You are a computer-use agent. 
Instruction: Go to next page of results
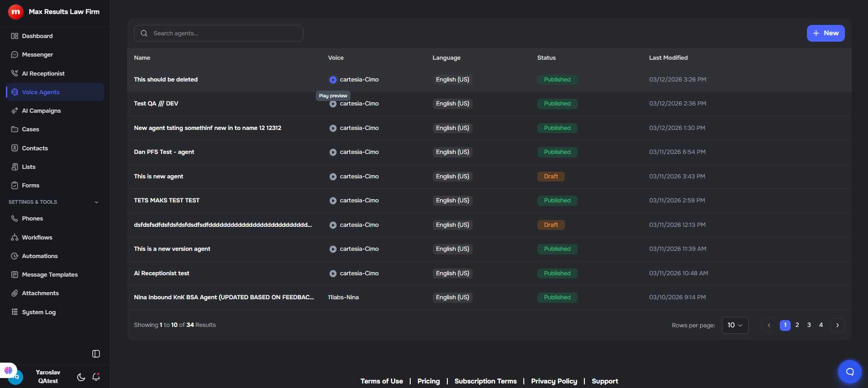click(837, 326)
